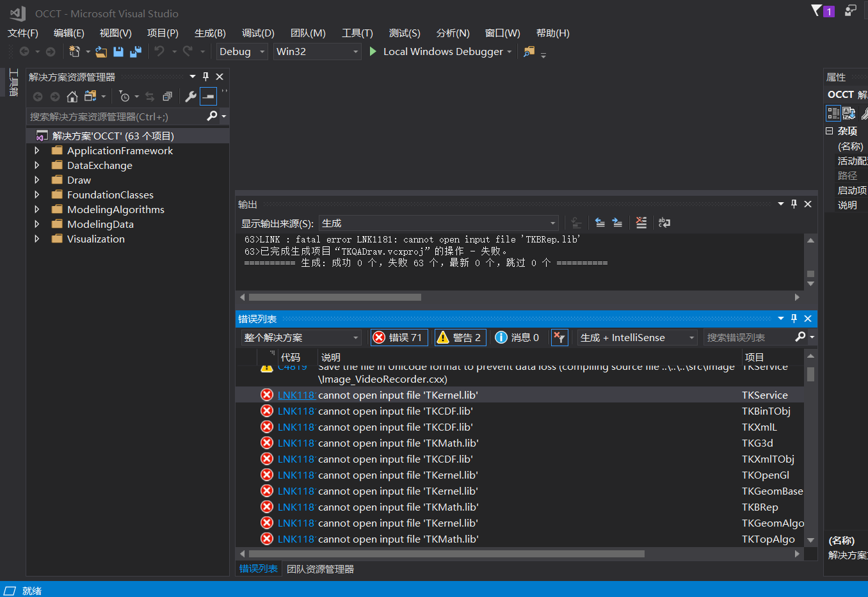Open Properties wrench in Solution Explorer
Screen dimensions: 868x597
pos(191,97)
